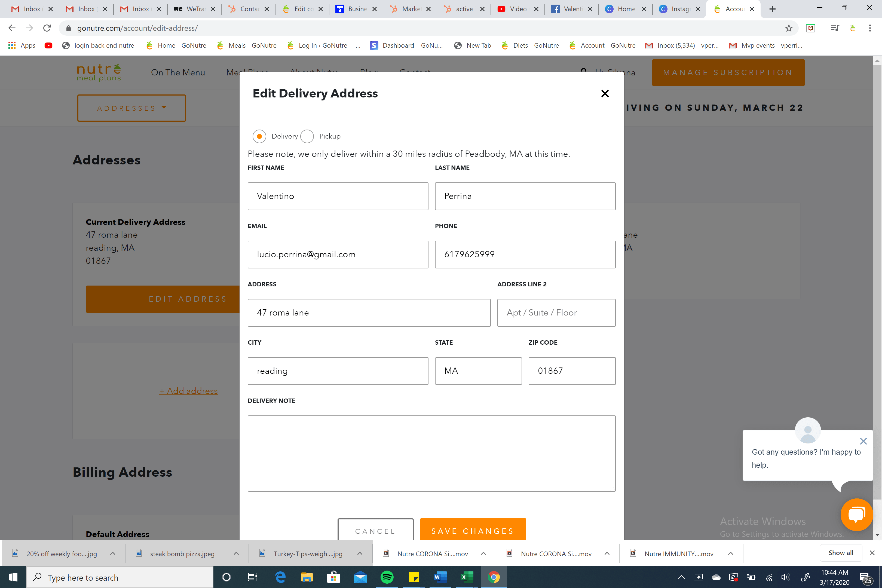Open the Windows Start menu
882x588 pixels.
pos(13,577)
